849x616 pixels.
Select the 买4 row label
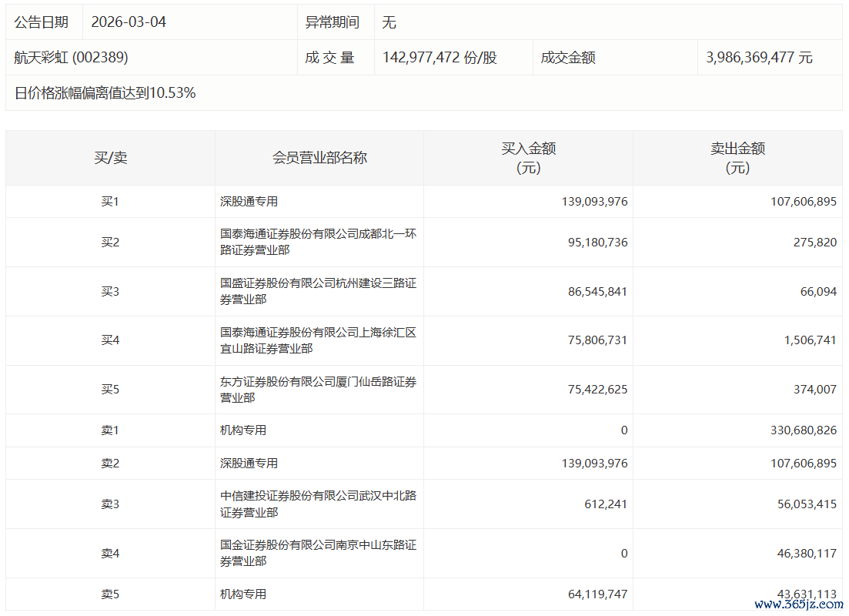(110, 340)
